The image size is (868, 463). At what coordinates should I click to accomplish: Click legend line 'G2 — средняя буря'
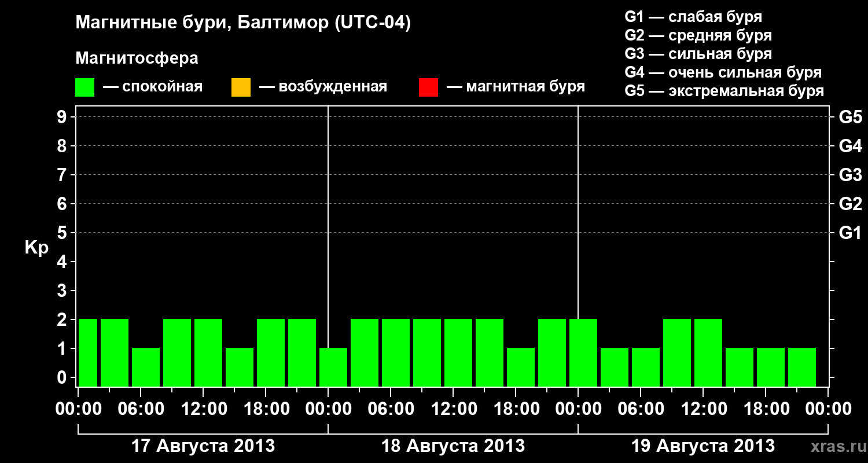tap(698, 35)
